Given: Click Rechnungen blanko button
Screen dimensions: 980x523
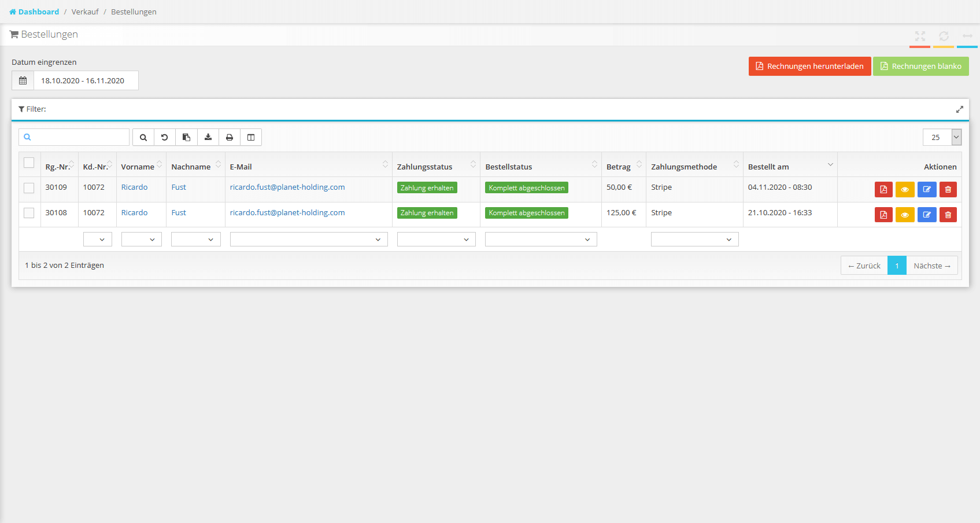Looking at the screenshot, I should point(920,66).
